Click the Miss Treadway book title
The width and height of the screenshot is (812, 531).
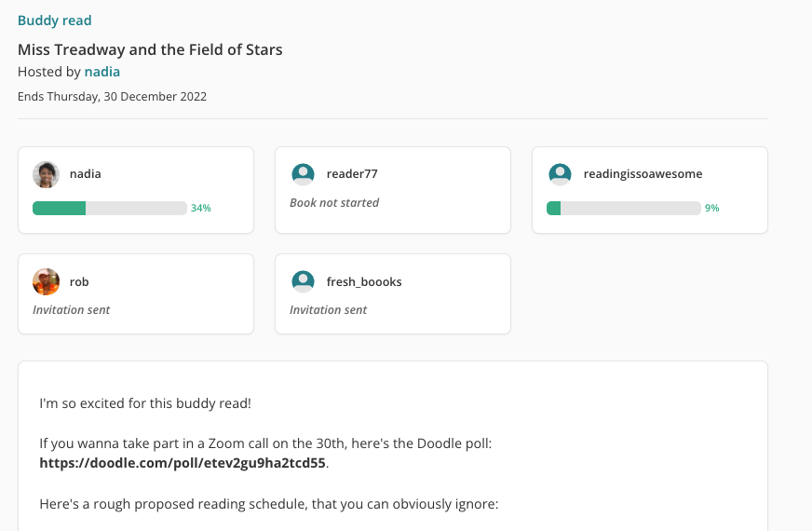click(150, 49)
